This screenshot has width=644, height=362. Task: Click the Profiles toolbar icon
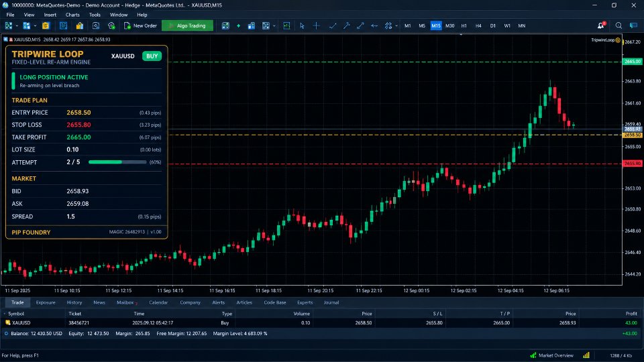click(x=26, y=25)
